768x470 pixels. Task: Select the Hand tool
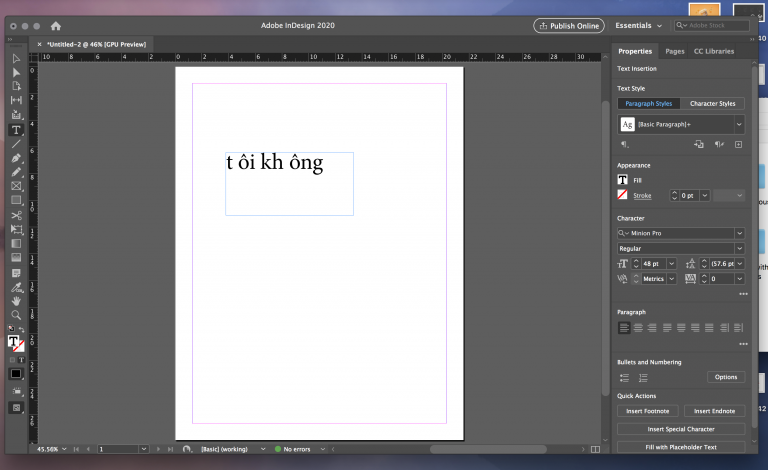(16, 301)
